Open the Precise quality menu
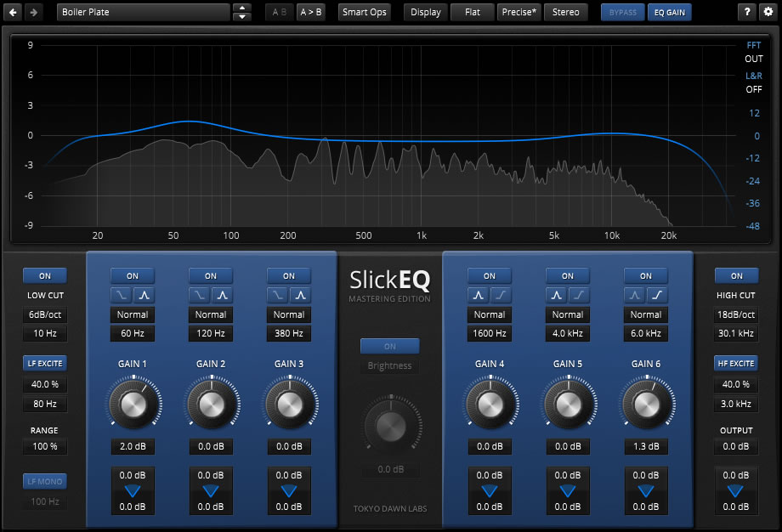Screen dimensions: 782x532 coord(519,12)
